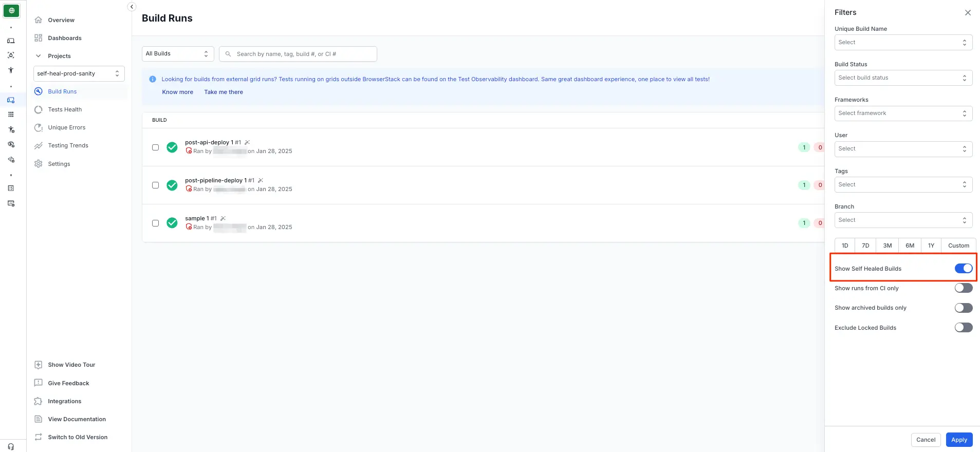Click the Tests Health icon
Viewport: 980px width, 452px height.
pos(38,109)
